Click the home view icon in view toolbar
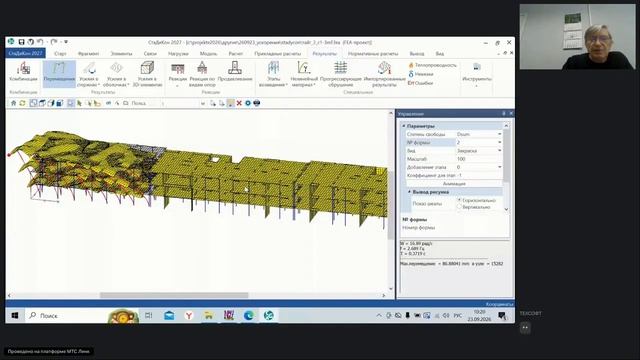Viewport: 640px width, 360px height. pos(13,103)
